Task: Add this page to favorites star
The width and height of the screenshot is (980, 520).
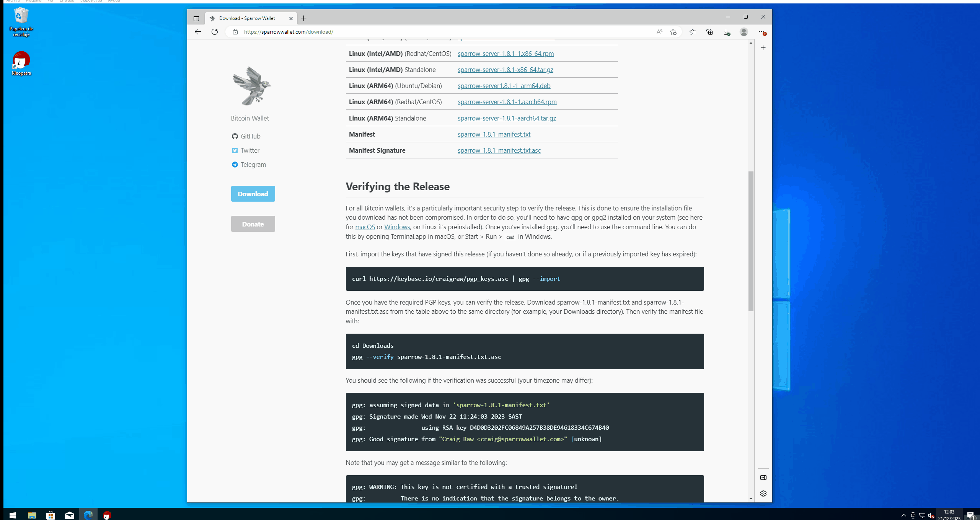Action: pyautogui.click(x=673, y=32)
